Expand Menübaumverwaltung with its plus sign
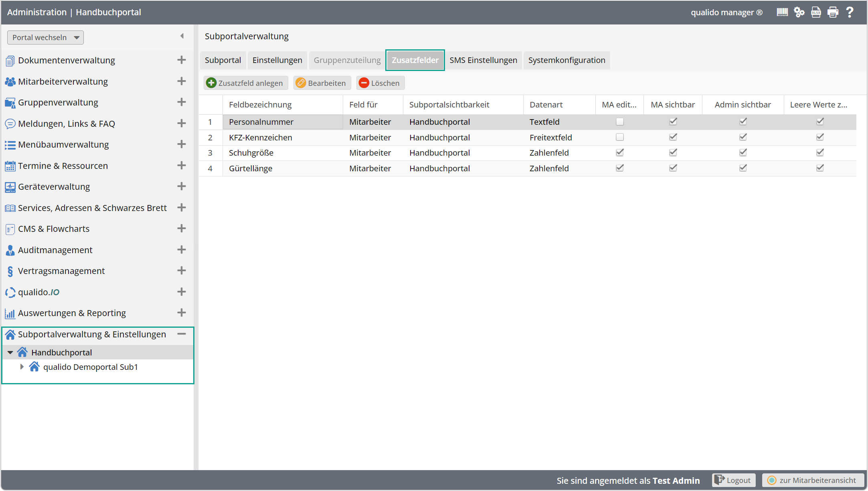Image resolution: width=868 pixels, height=491 pixels. coord(182,144)
